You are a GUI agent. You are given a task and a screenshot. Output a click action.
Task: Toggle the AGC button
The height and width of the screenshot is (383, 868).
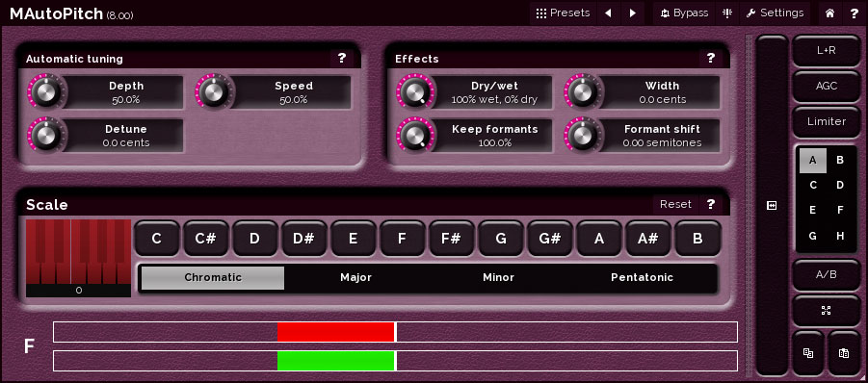[x=826, y=86]
